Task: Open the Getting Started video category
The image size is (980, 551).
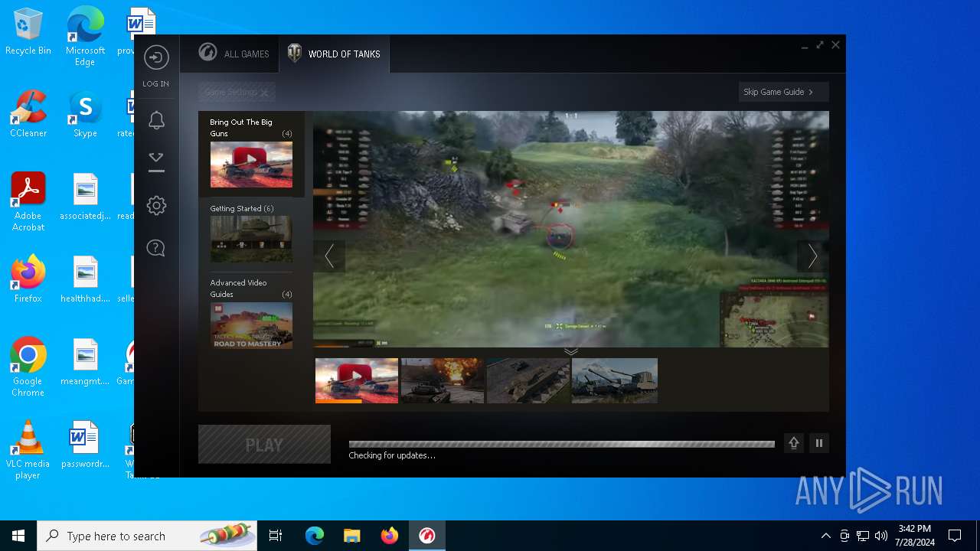Action: click(251, 233)
